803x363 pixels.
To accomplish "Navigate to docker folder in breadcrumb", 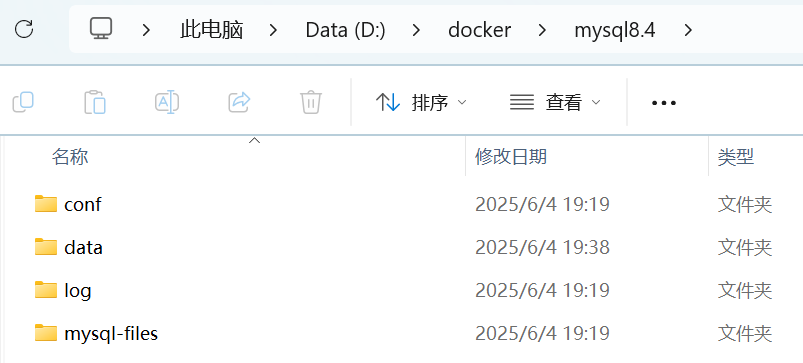I will click(x=479, y=30).
